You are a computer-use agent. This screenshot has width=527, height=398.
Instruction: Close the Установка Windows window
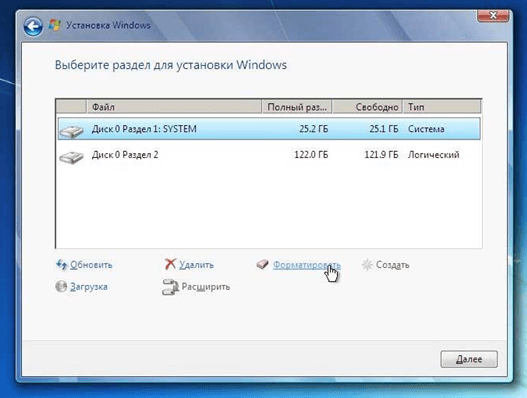493,15
